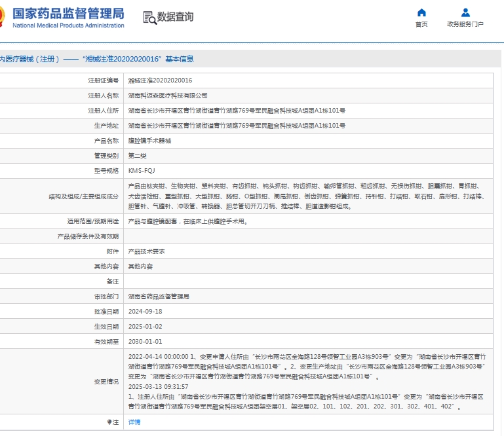
Task: Click the 数据查询 heading text
Action: [175, 17]
